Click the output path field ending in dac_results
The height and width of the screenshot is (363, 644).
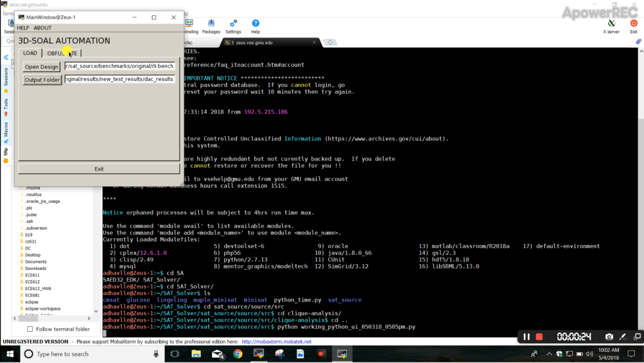(x=120, y=79)
